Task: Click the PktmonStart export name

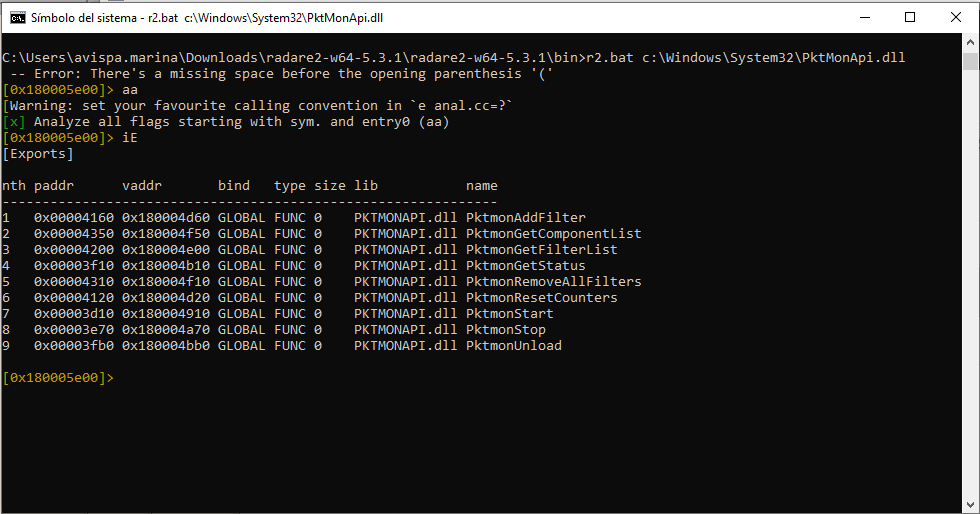Action: [509, 313]
